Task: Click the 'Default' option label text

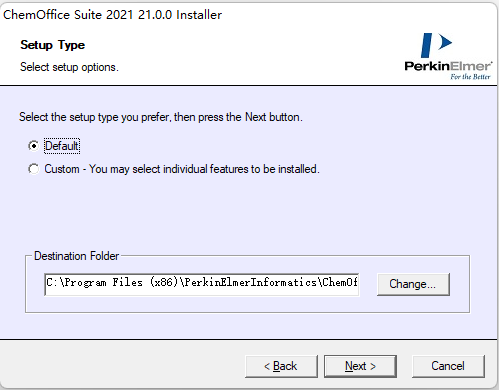Action: pyautogui.click(x=62, y=146)
